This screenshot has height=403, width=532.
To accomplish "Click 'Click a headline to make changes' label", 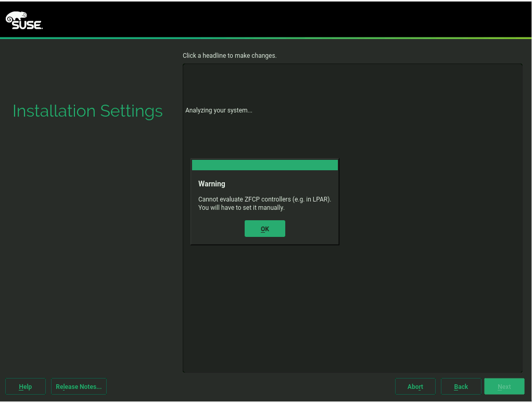I will point(229,56).
